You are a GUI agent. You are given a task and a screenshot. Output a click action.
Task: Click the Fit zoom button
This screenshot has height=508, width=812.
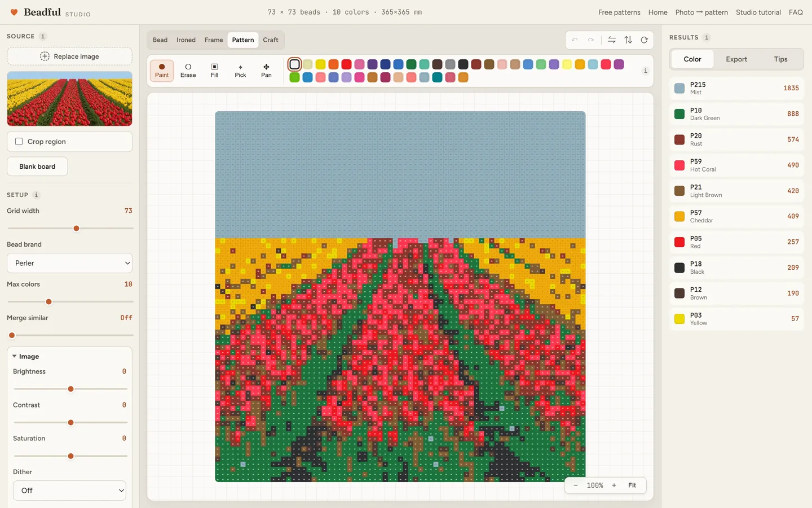point(632,485)
